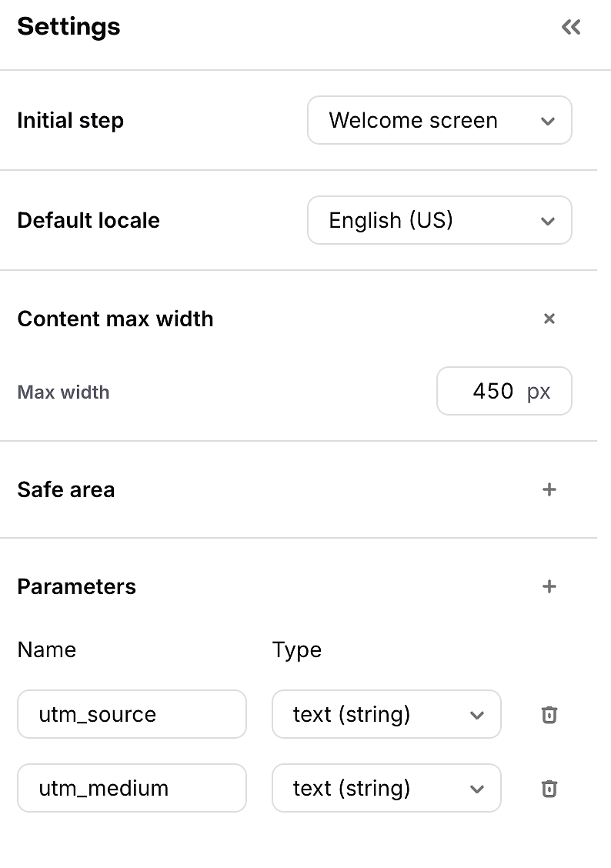Delete the utm_source parameter
Viewport: 611px width, 868px height.
point(549,715)
